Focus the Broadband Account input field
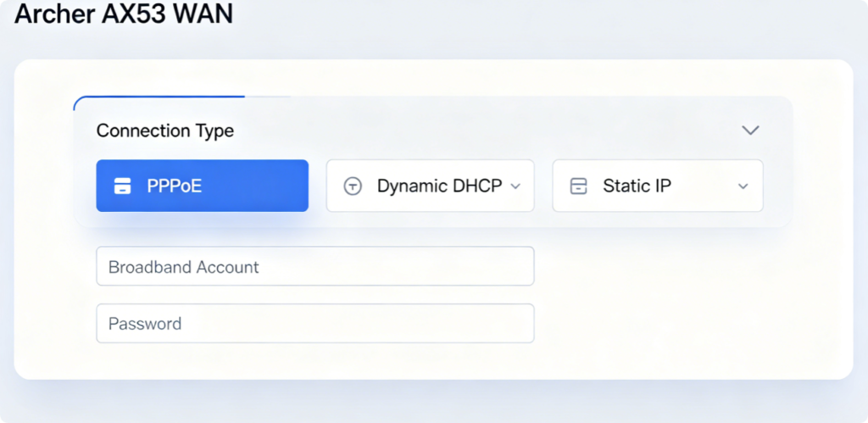This screenshot has height=423, width=868. [x=315, y=266]
